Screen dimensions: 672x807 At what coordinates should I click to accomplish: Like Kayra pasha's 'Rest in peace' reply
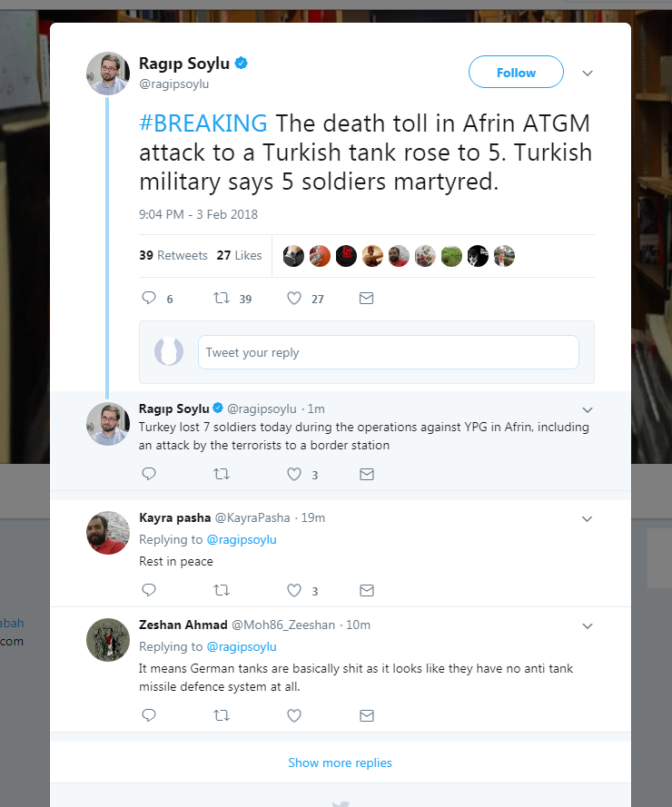pyautogui.click(x=294, y=591)
